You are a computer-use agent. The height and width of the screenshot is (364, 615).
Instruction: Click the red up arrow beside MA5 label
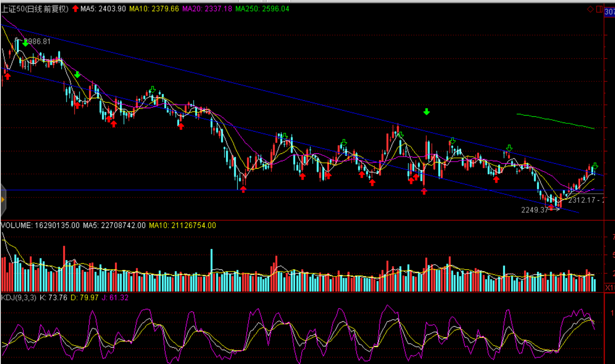point(75,9)
